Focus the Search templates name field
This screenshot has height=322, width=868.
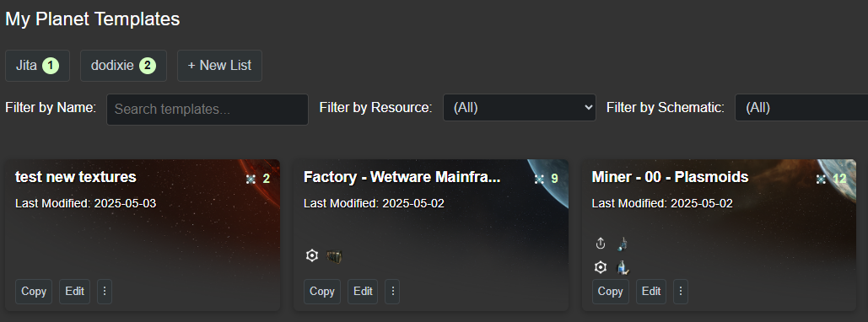(x=207, y=109)
